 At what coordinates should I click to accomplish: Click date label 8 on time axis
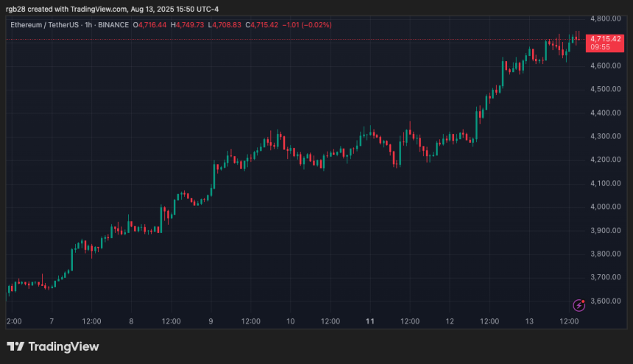pyautogui.click(x=131, y=321)
